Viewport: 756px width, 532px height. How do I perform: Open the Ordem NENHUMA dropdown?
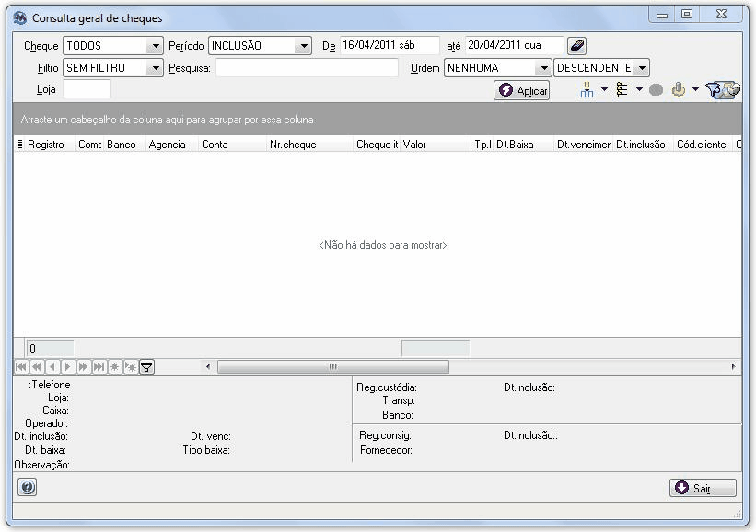point(543,68)
